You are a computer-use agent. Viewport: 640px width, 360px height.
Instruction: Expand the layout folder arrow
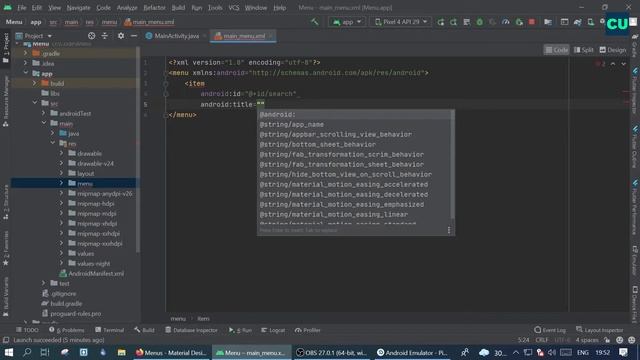(x=62, y=173)
